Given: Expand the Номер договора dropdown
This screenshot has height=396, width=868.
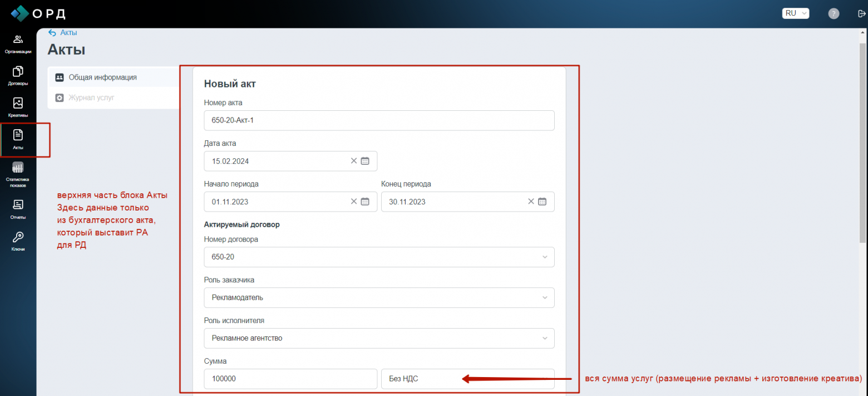Looking at the screenshot, I should [379, 257].
